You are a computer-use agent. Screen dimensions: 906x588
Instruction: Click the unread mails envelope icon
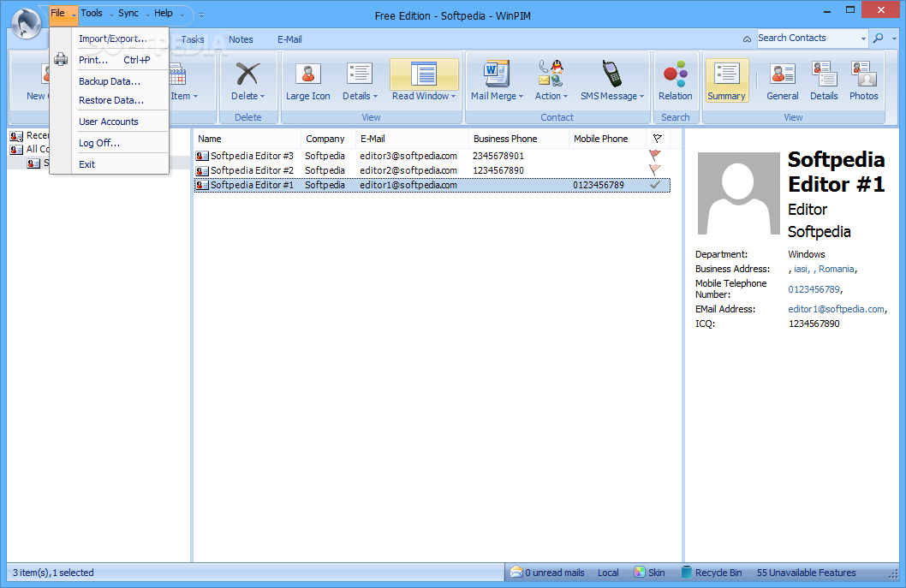click(x=516, y=572)
